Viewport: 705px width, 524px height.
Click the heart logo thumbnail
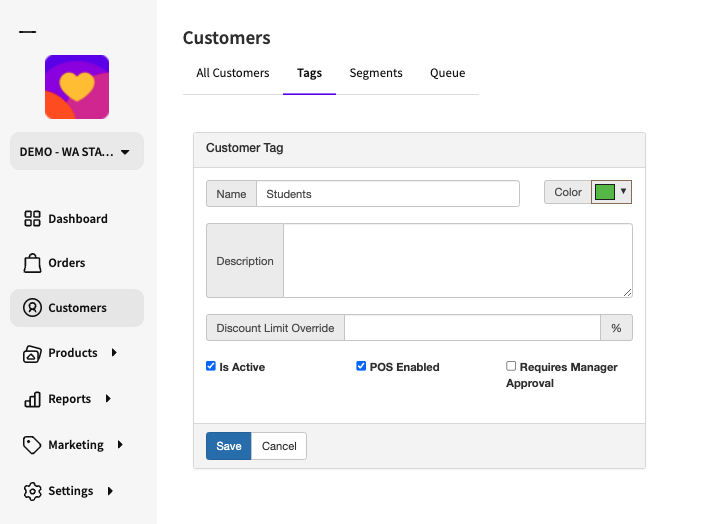77,87
